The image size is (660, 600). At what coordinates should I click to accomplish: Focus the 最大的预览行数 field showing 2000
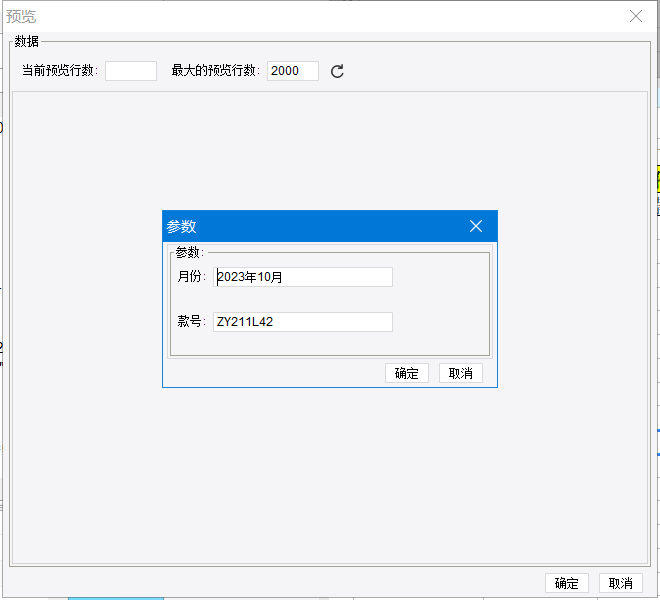pyautogui.click(x=293, y=71)
